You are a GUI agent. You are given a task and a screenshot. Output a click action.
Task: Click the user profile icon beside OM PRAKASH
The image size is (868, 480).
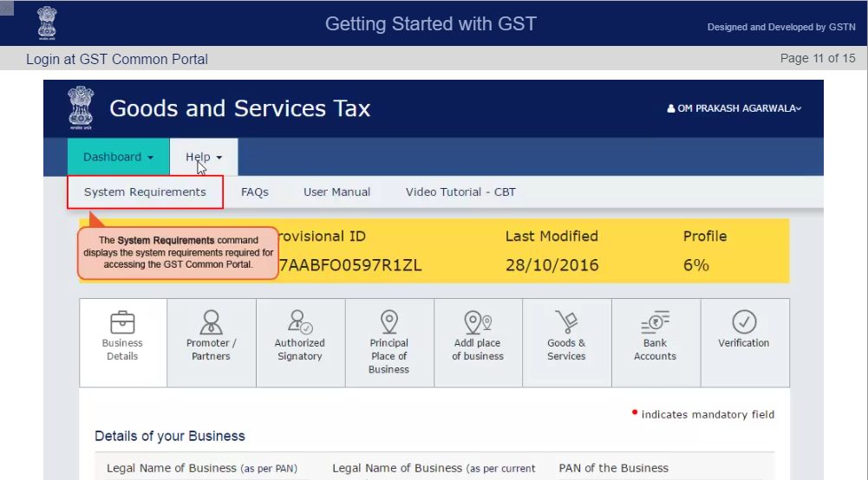tap(671, 108)
